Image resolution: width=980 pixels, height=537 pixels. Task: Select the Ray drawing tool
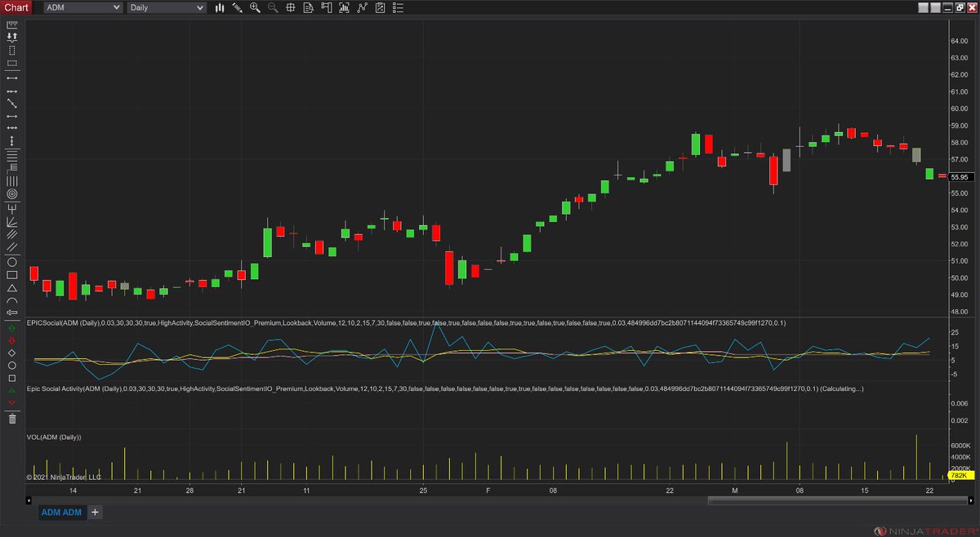click(12, 91)
